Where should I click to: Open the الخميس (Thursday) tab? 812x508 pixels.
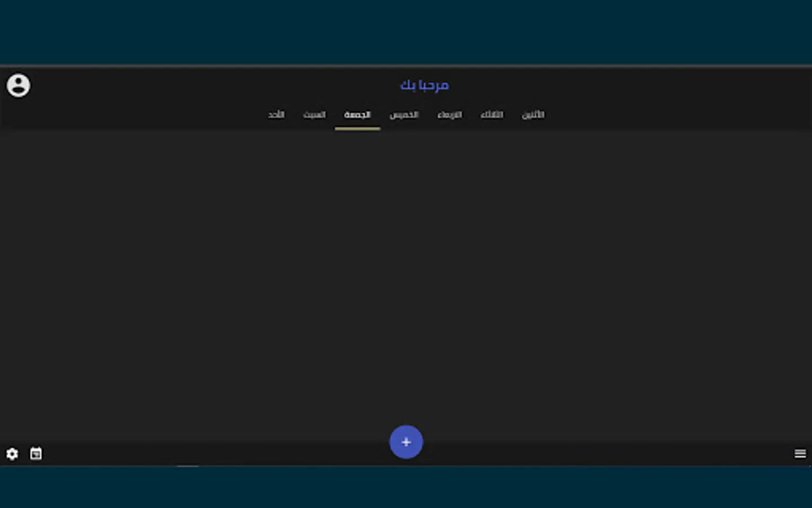[404, 115]
